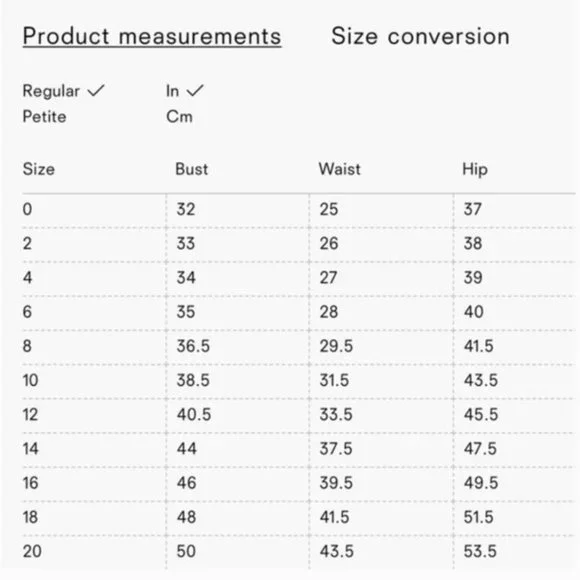Switch measurement units to Cm
This screenshot has height=580, width=580.
(x=179, y=117)
